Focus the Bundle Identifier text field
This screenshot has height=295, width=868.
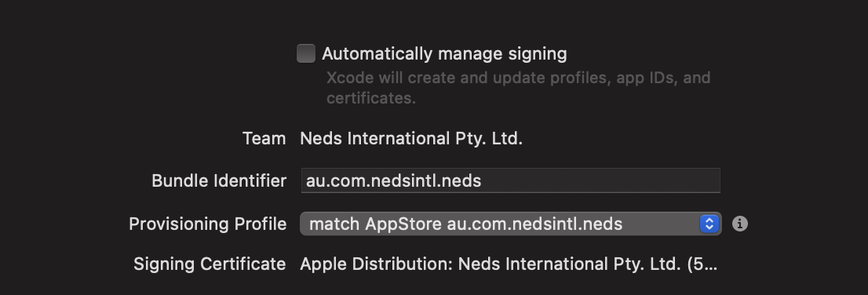[x=510, y=180]
